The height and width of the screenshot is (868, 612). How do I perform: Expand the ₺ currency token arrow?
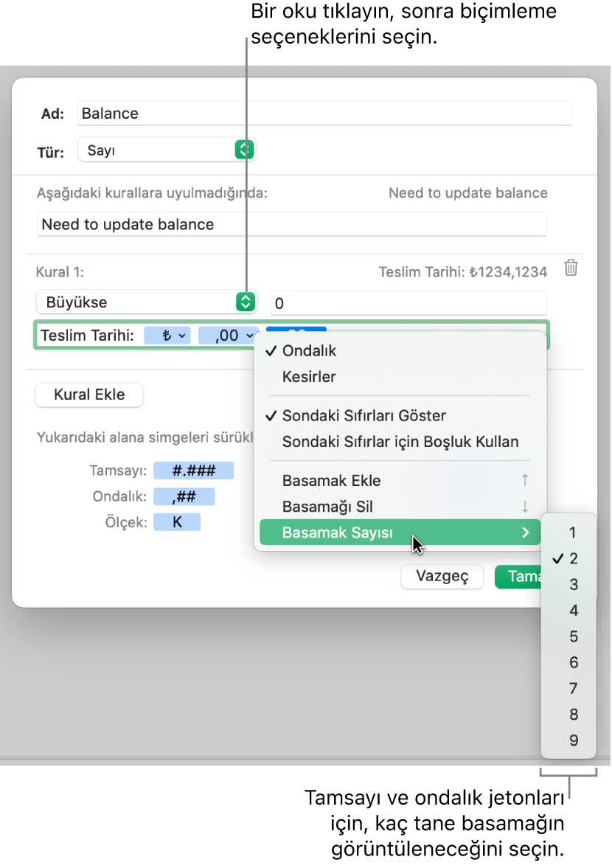181,336
